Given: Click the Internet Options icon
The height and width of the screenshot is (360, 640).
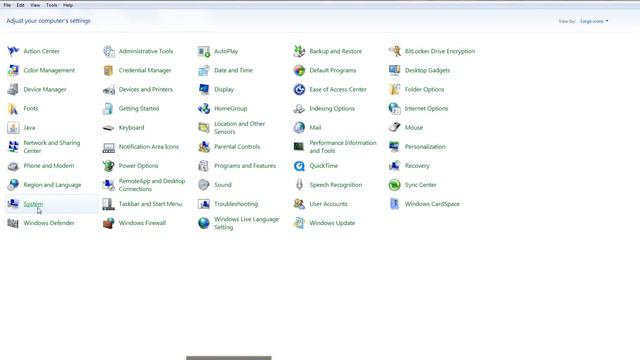Looking at the screenshot, I should [x=394, y=109].
